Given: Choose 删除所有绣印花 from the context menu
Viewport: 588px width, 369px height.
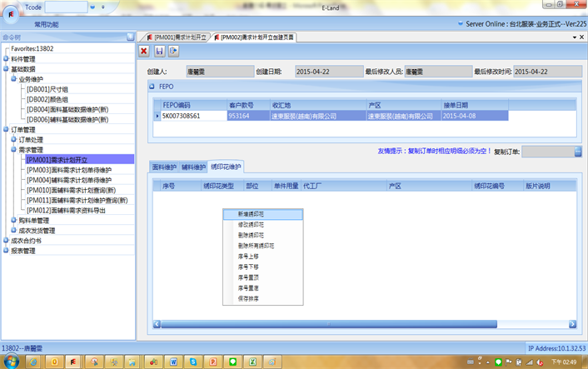Looking at the screenshot, I should pyautogui.click(x=260, y=245).
